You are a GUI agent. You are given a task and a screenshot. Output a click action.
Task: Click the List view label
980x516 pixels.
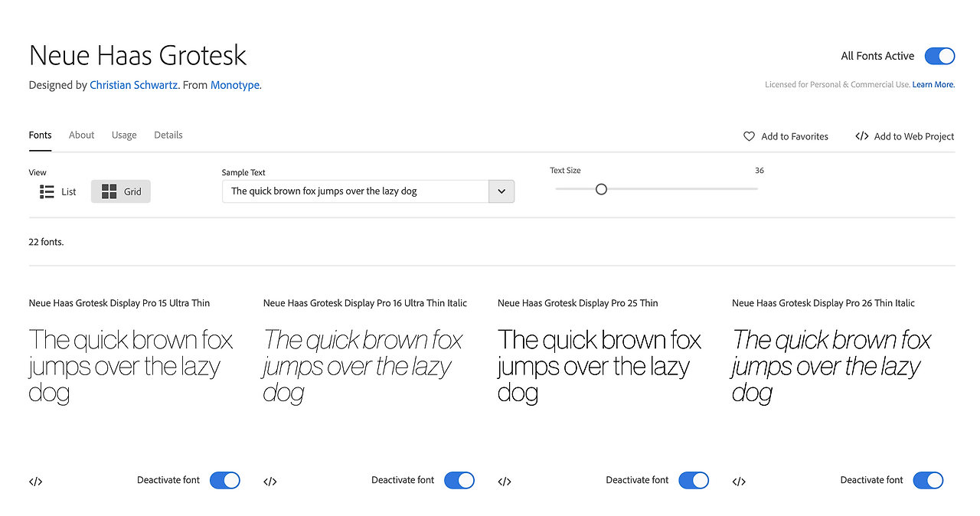click(x=69, y=191)
